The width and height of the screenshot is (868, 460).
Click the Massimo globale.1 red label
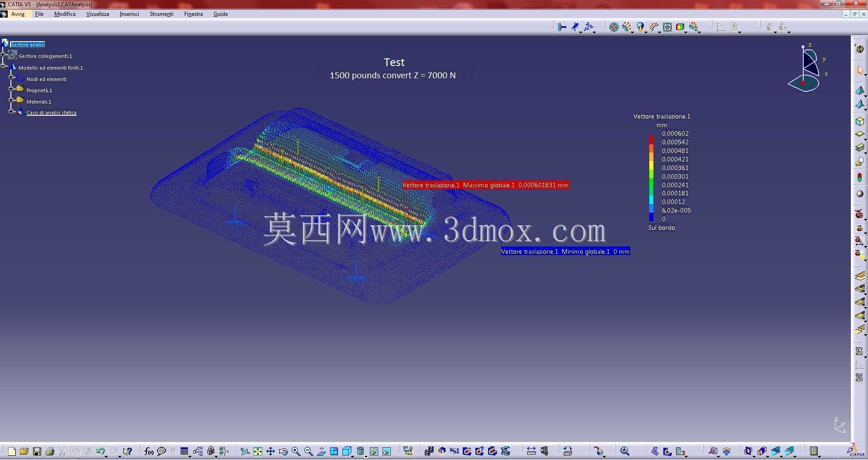click(x=485, y=185)
